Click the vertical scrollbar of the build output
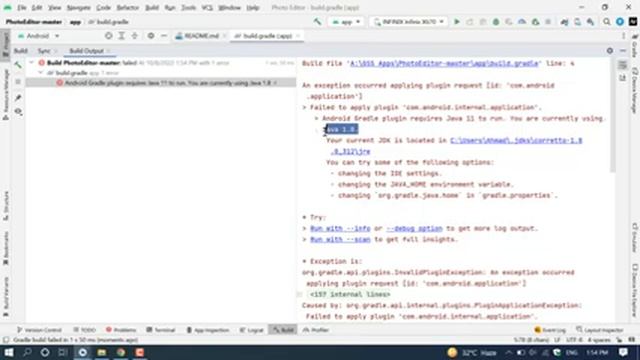This screenshot has width=640, height=360. 612,116
